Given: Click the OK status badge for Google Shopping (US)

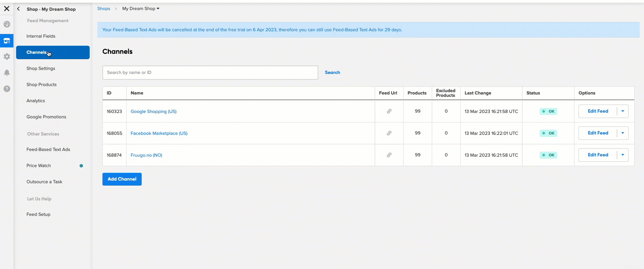Looking at the screenshot, I should [548, 111].
